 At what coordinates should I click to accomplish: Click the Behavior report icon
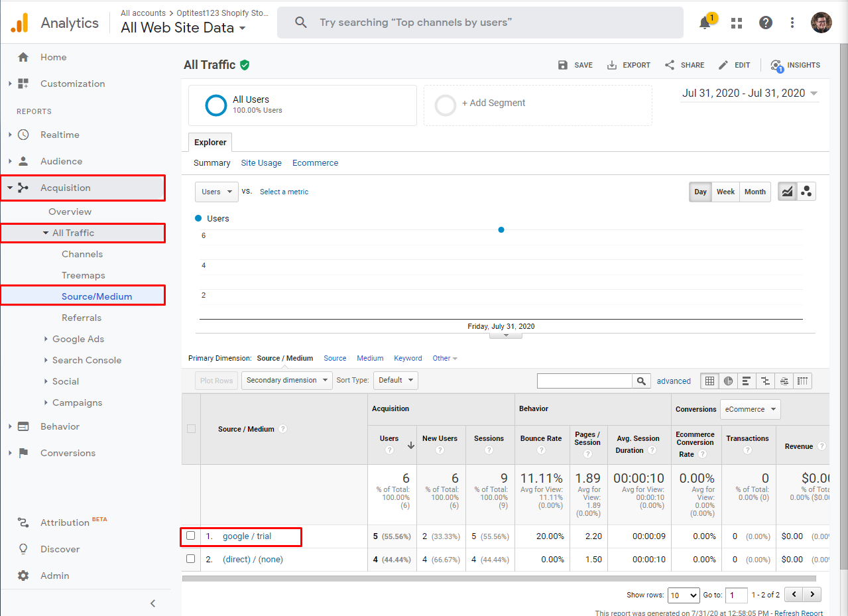coord(23,426)
